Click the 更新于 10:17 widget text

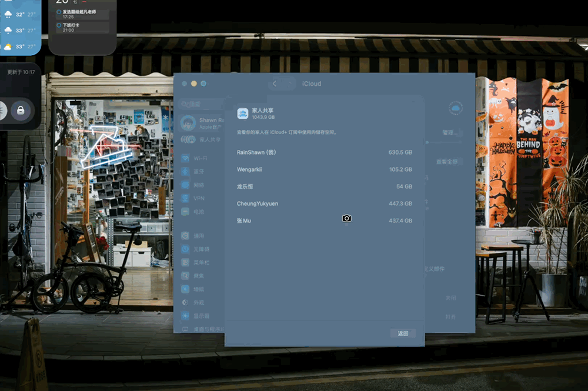(x=21, y=72)
